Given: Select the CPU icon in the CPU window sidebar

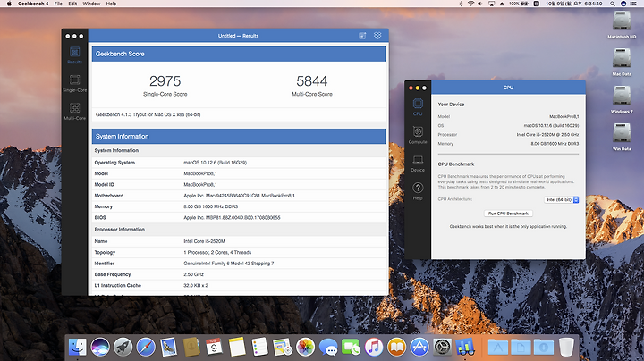Looking at the screenshot, I should coord(418,106).
